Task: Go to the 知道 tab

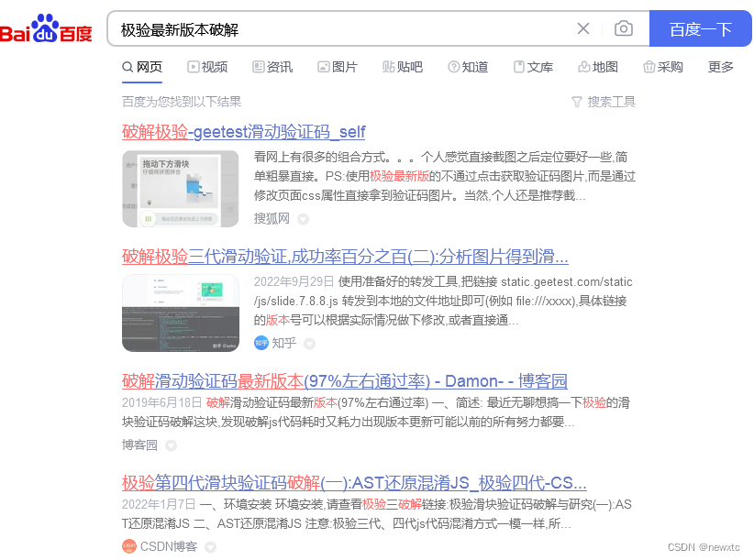Action: 468,67
